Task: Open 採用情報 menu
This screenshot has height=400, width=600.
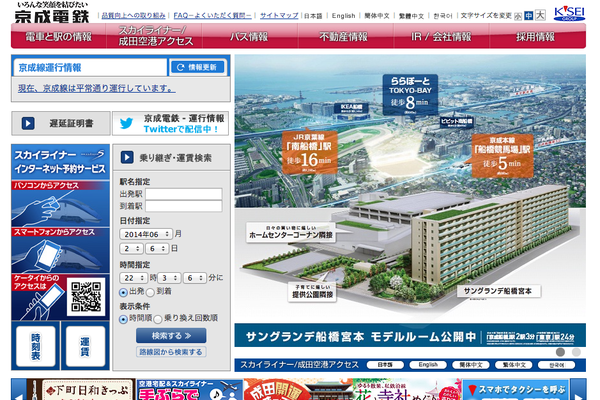Action: pos(537,36)
